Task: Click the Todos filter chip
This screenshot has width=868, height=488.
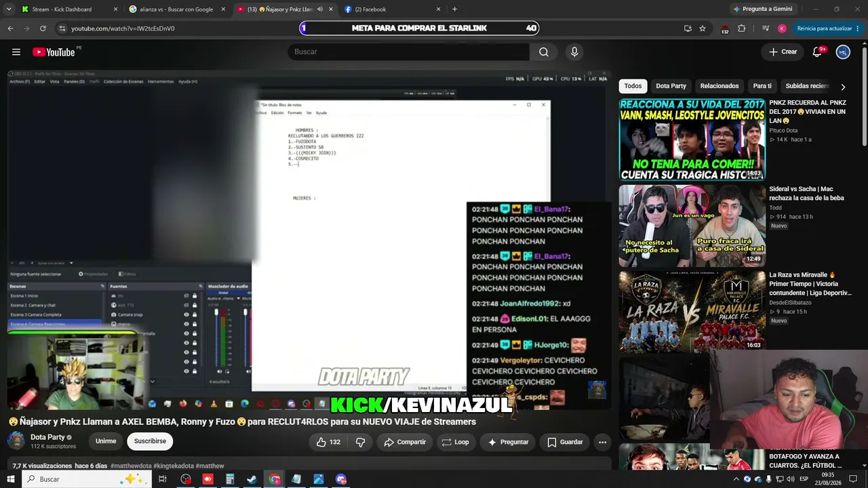Action: pyautogui.click(x=633, y=86)
